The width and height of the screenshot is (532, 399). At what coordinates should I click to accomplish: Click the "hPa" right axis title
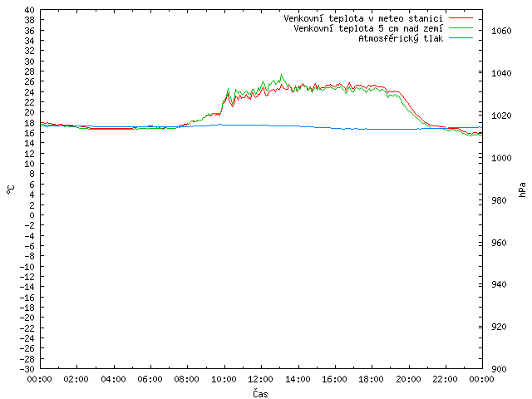(x=522, y=190)
